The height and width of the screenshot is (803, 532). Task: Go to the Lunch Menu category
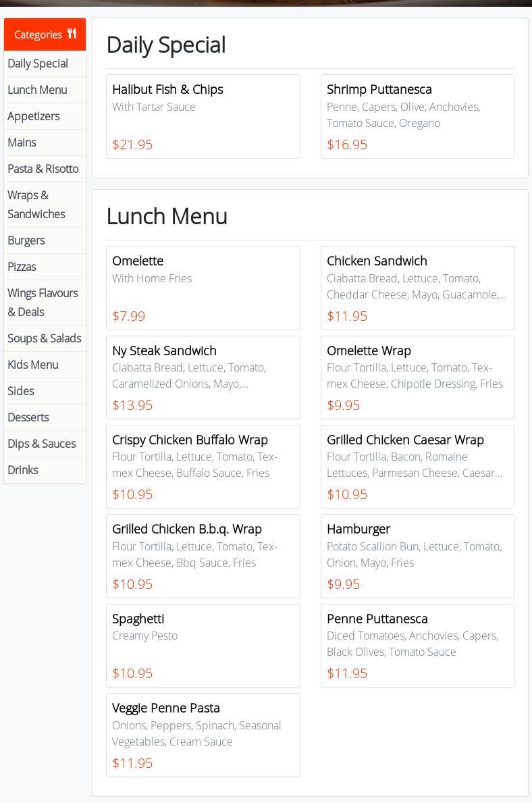tap(45, 90)
